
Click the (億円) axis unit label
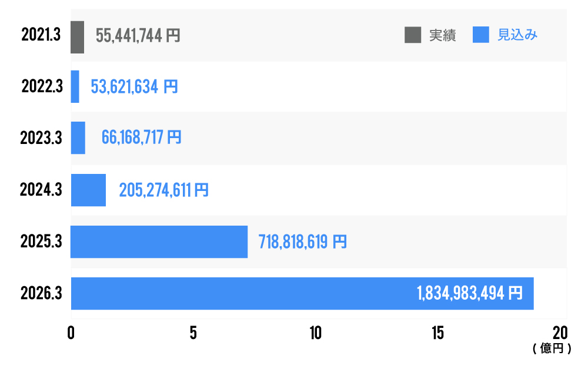click(x=552, y=349)
